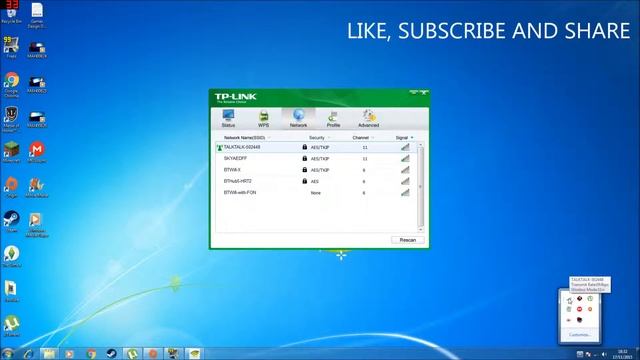Open media player from taskbar

pos(69,353)
